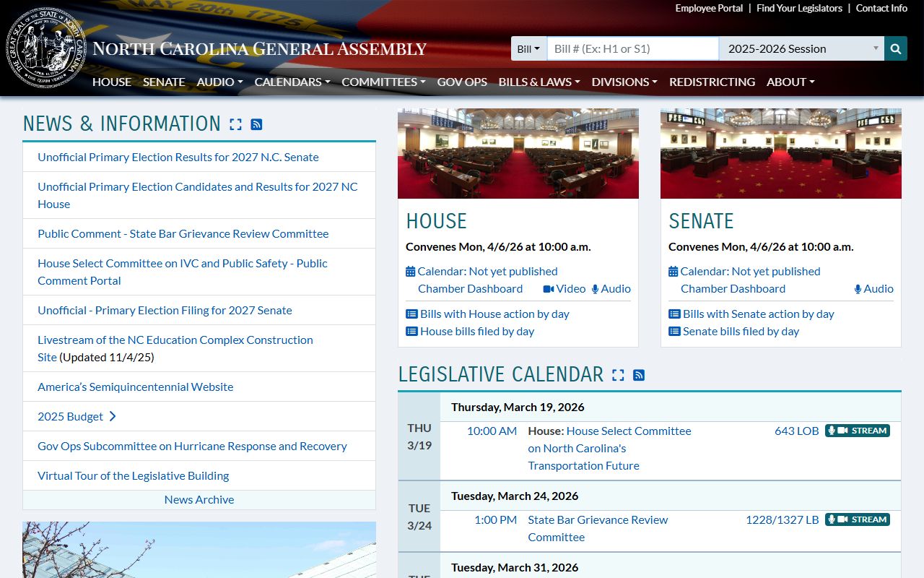Open Senate Calendar: Not yet published
The width and height of the screenshot is (924, 578).
pyautogui.click(x=744, y=271)
